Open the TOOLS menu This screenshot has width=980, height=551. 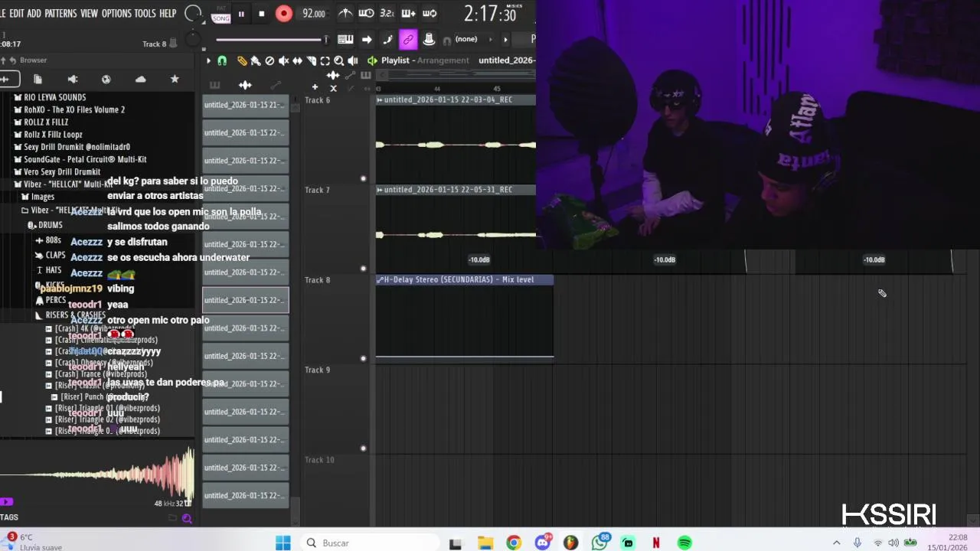pos(145,14)
